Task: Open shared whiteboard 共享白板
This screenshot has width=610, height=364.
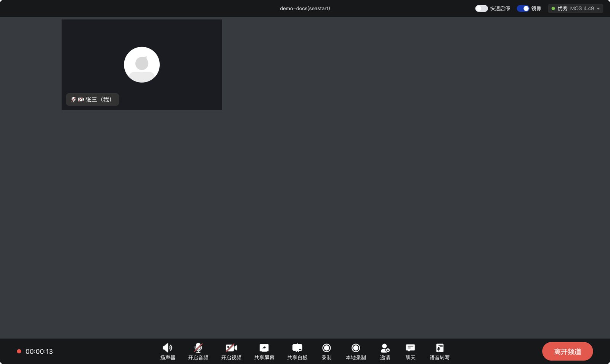Action: click(x=297, y=351)
